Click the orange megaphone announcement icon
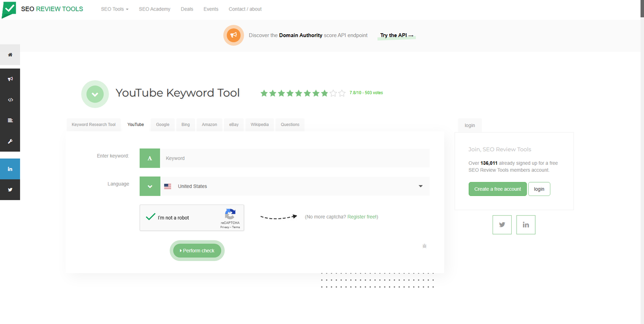Image resolution: width=644 pixels, height=324 pixels. tap(233, 35)
